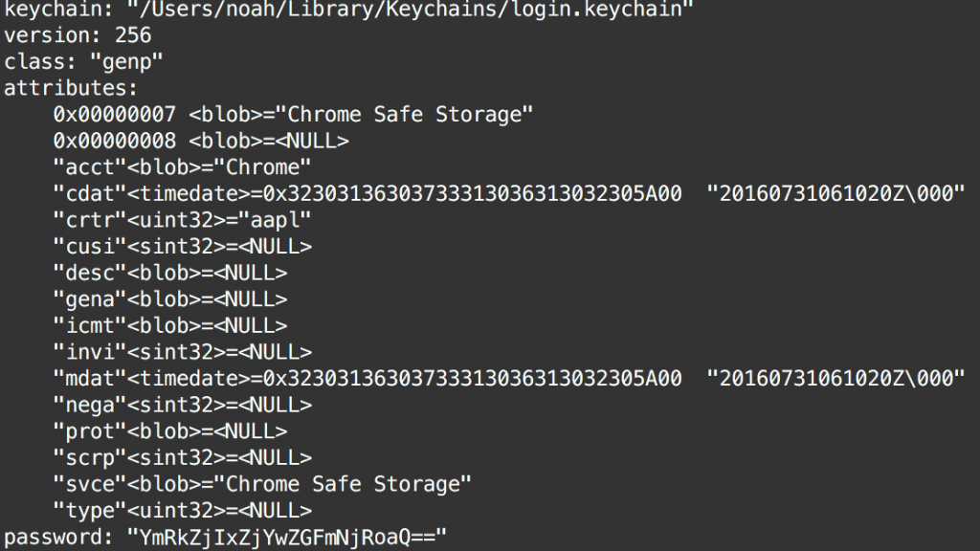
Task: Click the version 256 line
Action: pos(78,35)
